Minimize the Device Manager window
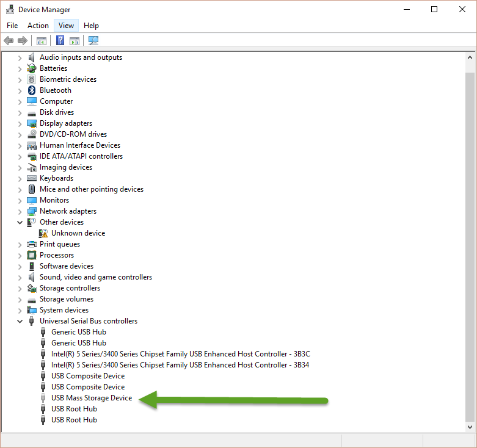 [407, 9]
